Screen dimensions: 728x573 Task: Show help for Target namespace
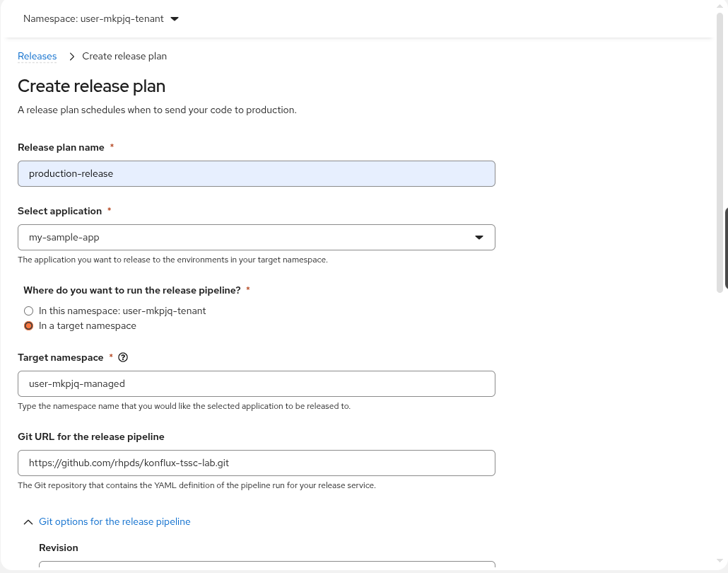[123, 357]
